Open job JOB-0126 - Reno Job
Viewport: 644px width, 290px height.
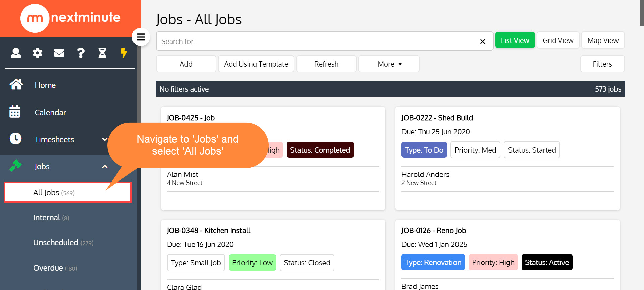click(x=434, y=231)
